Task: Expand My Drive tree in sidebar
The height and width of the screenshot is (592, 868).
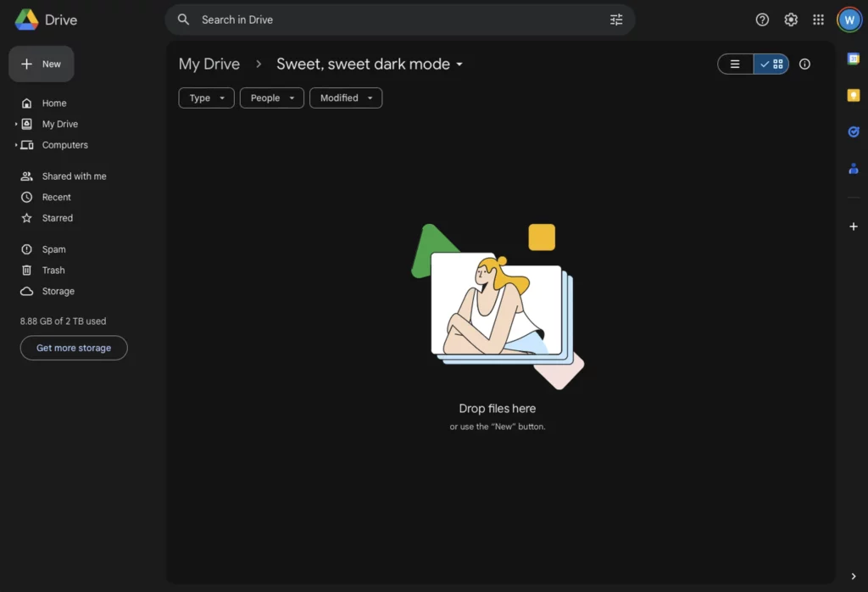Action: pos(16,124)
